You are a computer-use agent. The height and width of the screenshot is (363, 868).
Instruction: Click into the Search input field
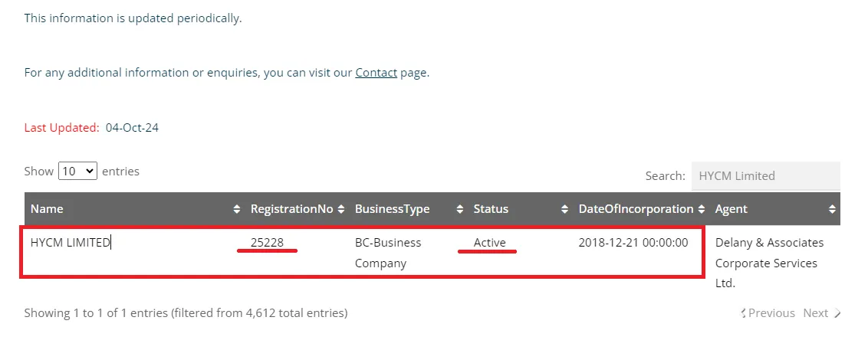(764, 176)
